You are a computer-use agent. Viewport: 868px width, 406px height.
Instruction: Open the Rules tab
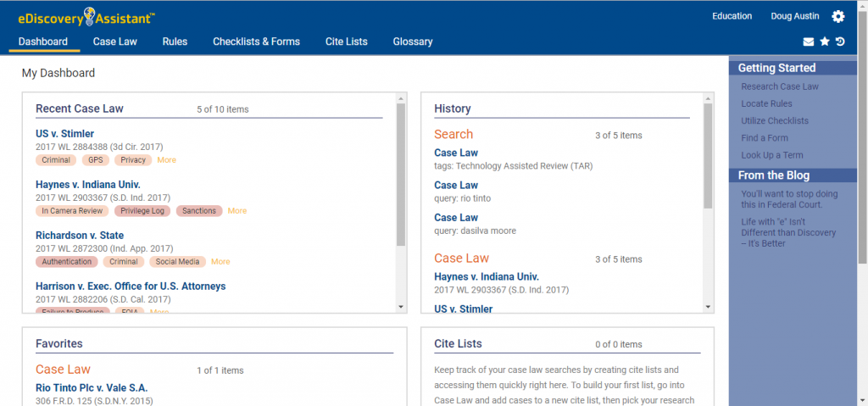point(175,42)
